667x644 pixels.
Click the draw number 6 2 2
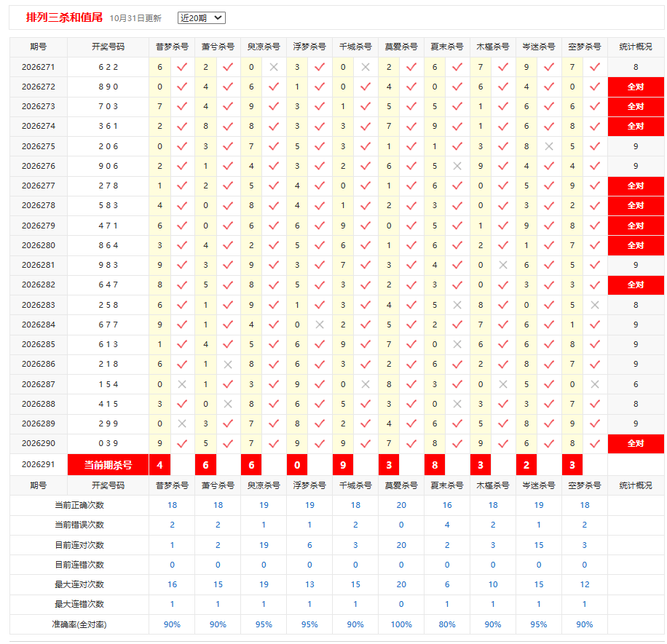pos(108,67)
